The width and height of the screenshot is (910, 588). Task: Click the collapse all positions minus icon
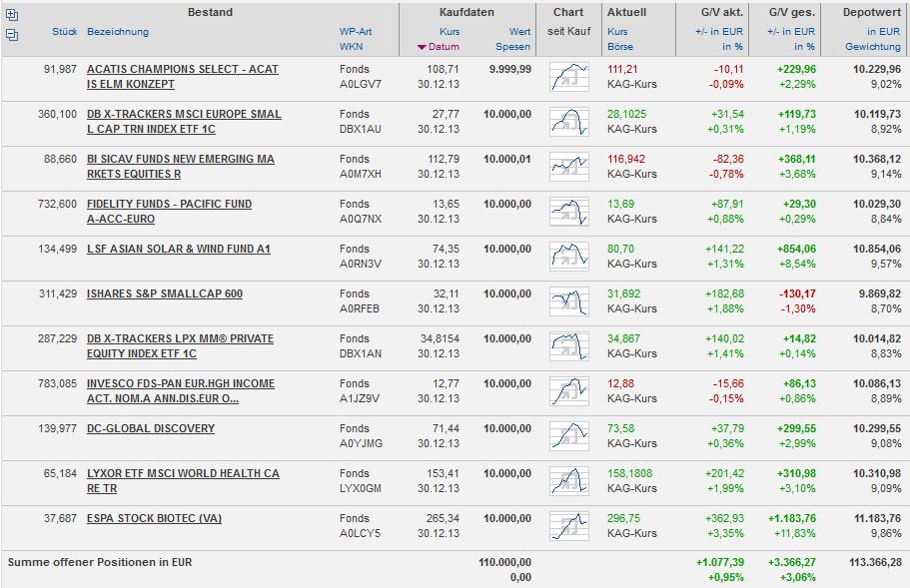pos(11,35)
